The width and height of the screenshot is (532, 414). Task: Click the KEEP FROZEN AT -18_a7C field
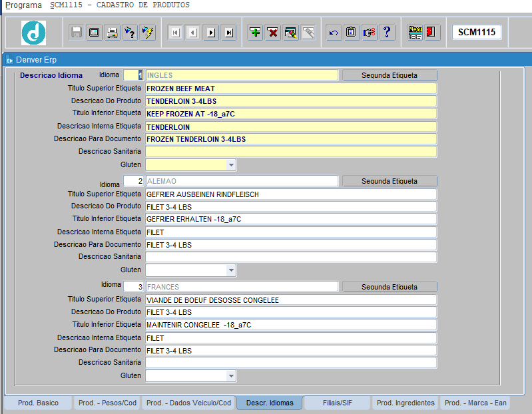point(291,114)
